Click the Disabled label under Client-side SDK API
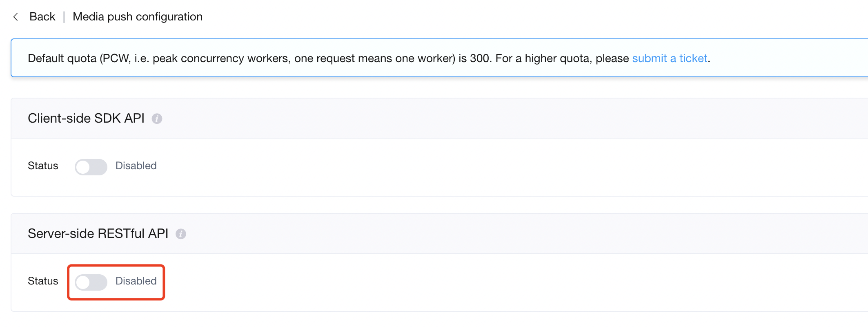Image resolution: width=868 pixels, height=327 pixels. click(136, 166)
